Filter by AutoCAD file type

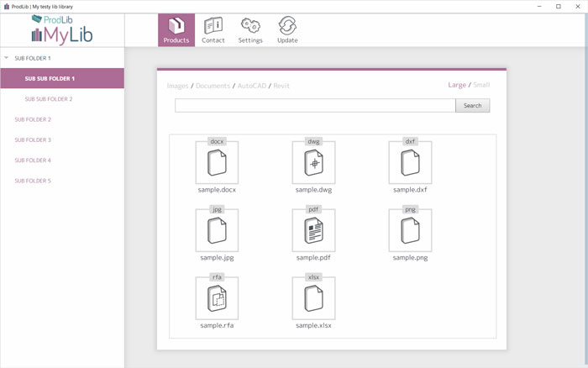(x=252, y=86)
